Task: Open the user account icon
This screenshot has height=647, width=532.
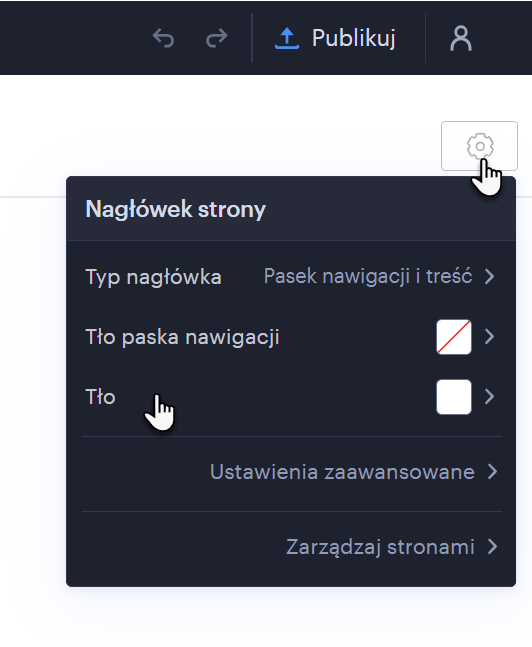Action: click(x=461, y=38)
